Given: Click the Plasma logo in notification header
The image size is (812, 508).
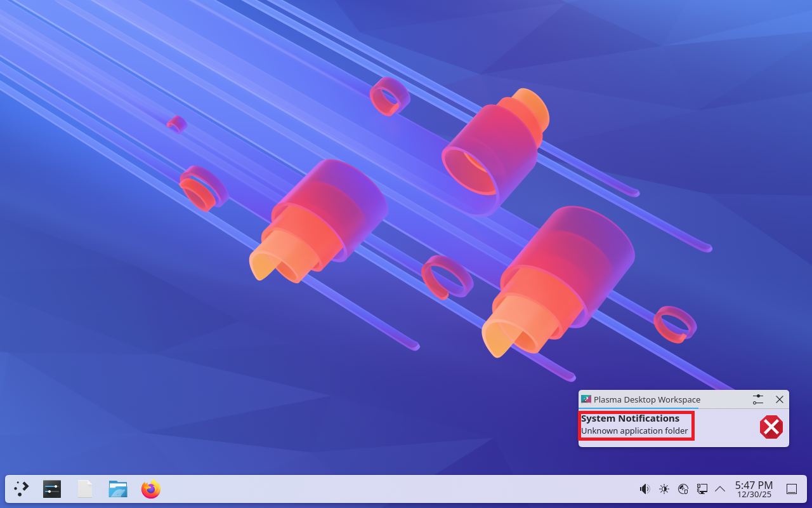Looking at the screenshot, I should pos(586,399).
